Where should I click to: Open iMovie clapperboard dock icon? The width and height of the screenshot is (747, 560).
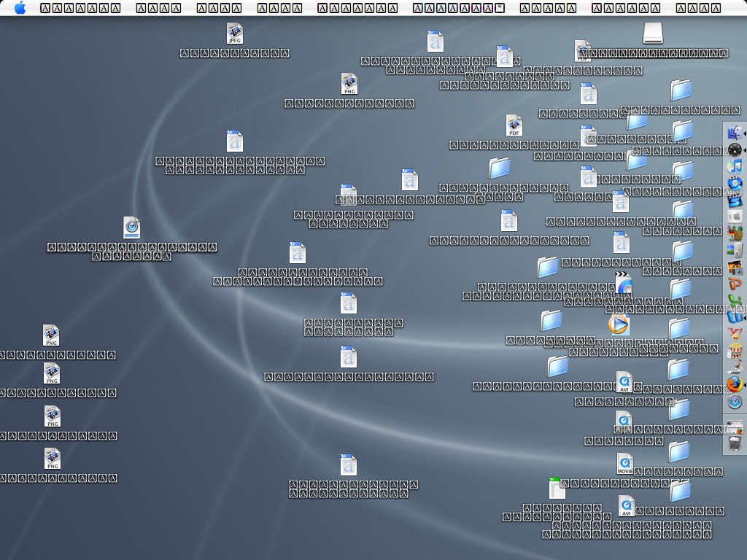click(735, 201)
